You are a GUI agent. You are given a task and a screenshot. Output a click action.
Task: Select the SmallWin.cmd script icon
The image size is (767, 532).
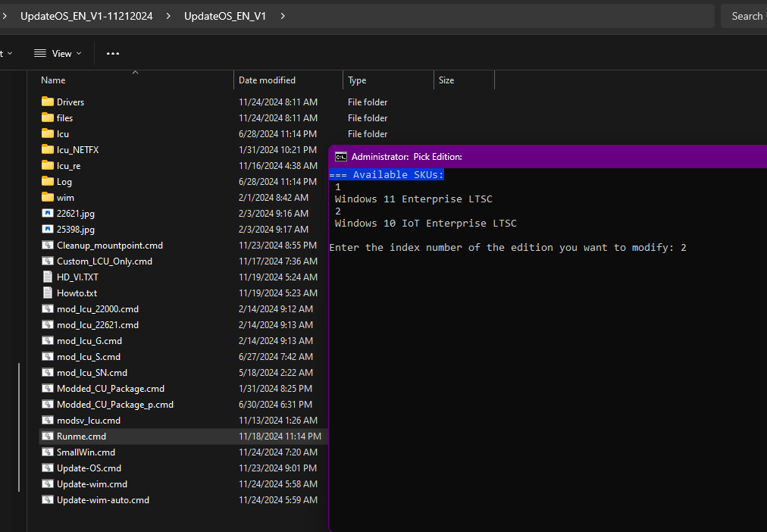pyautogui.click(x=48, y=452)
